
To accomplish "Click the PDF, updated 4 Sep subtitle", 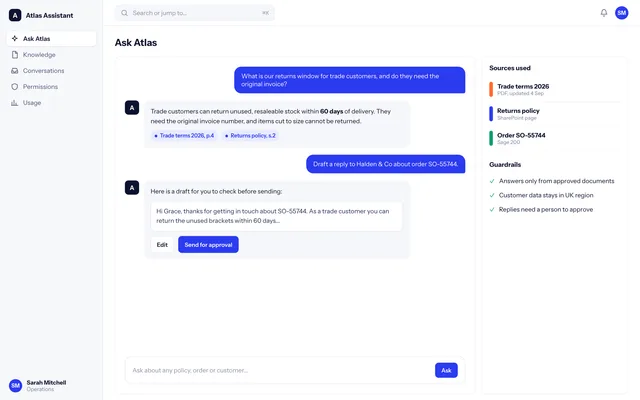I will (x=520, y=93).
